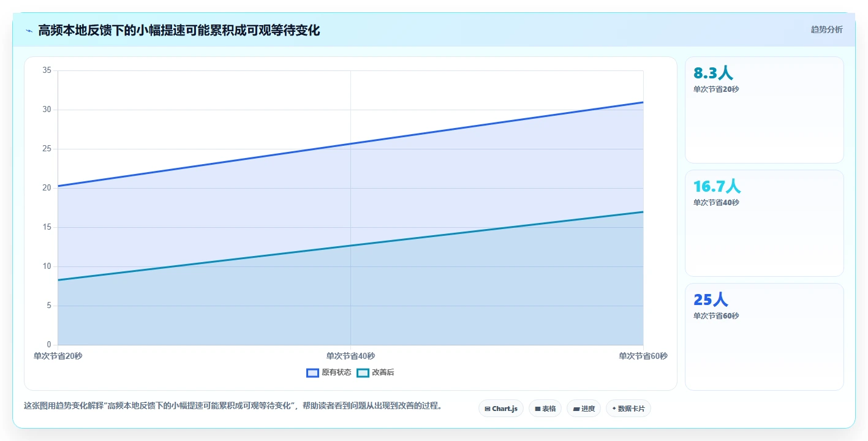This screenshot has width=868, height=441.
Task: Click y-axis value 10
Action: tap(47, 266)
